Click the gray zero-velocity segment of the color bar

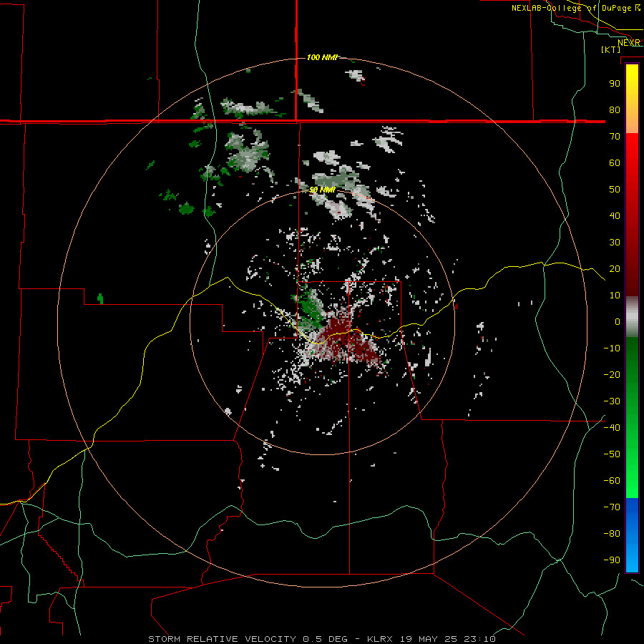[632, 317]
